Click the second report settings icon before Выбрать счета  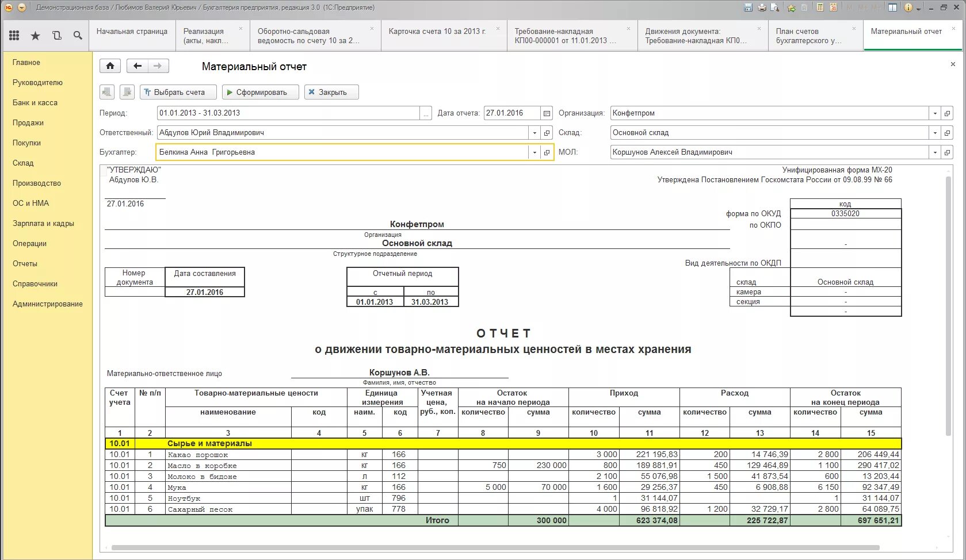click(127, 92)
